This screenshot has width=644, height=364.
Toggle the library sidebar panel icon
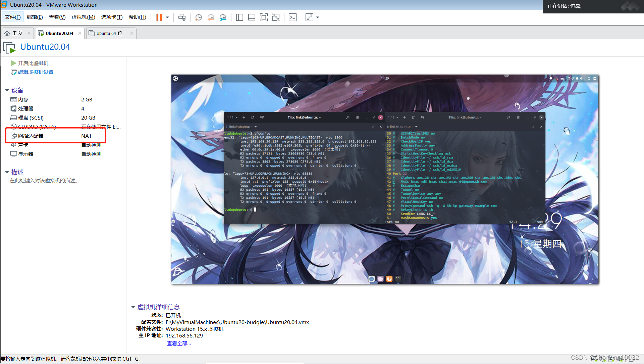239,17
